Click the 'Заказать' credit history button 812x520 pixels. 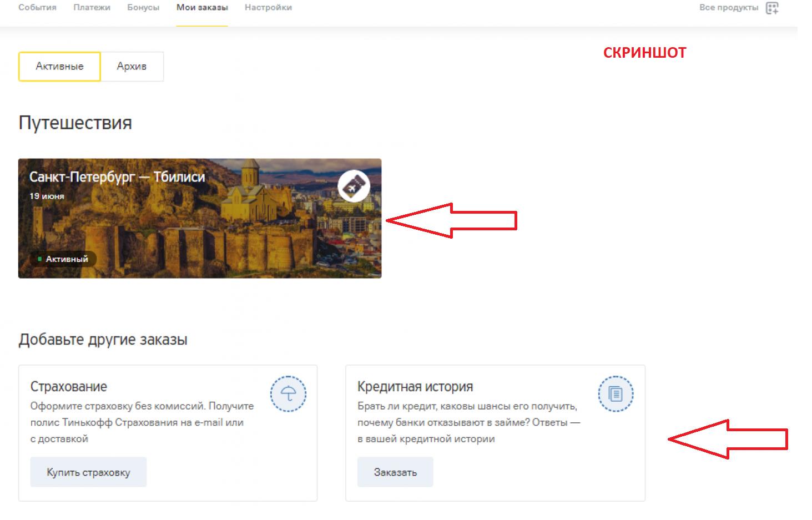tap(395, 472)
